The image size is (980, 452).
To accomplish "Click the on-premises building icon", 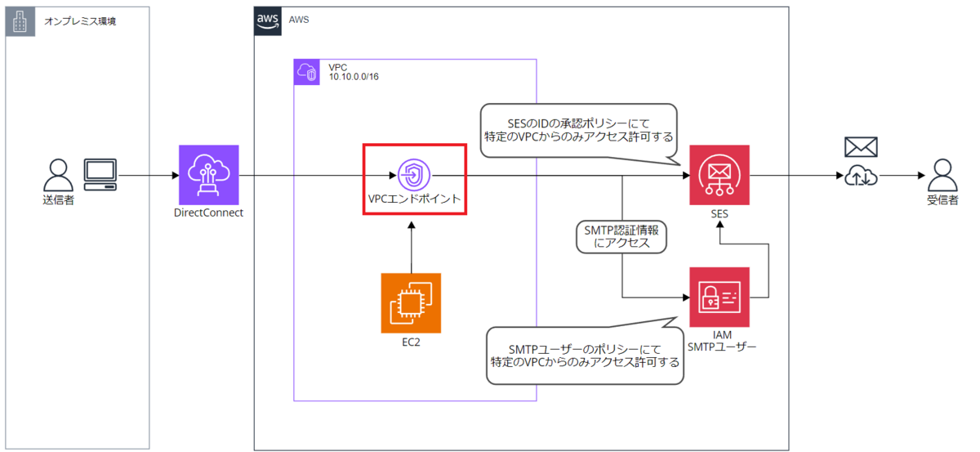I will 20,21.
